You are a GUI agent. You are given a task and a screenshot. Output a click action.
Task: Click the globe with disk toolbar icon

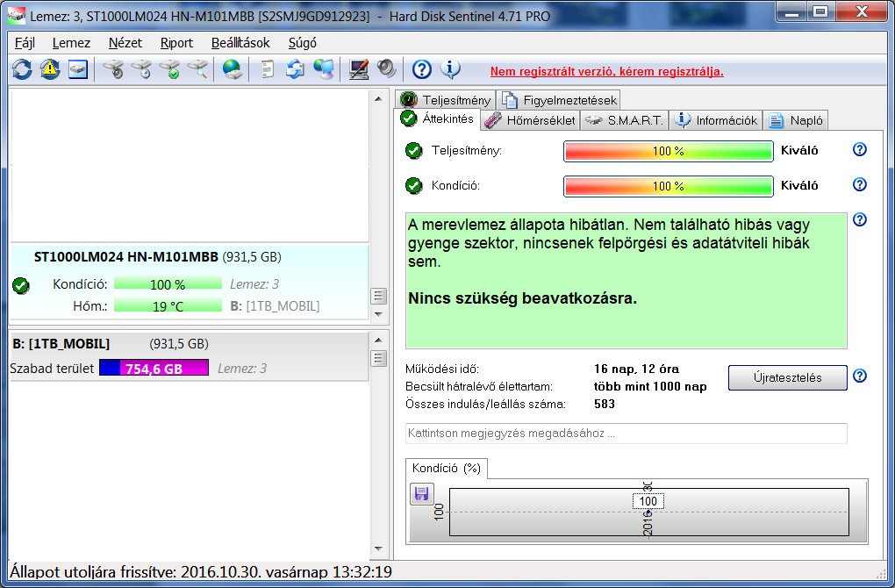(x=233, y=69)
